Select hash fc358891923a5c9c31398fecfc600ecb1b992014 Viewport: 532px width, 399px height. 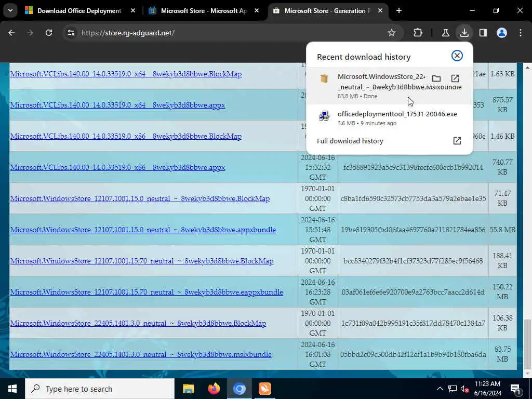point(413,167)
